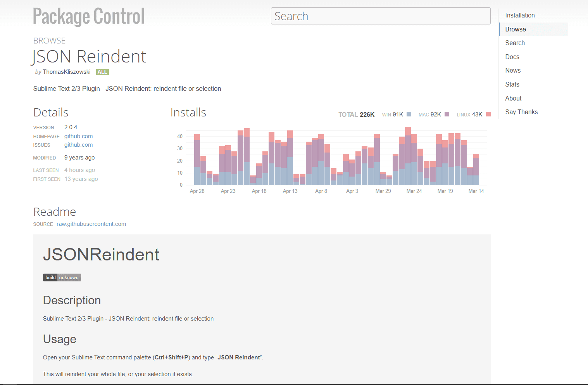Open the raw.githubusercontent.com source link
The width and height of the screenshot is (588, 385).
coord(91,224)
